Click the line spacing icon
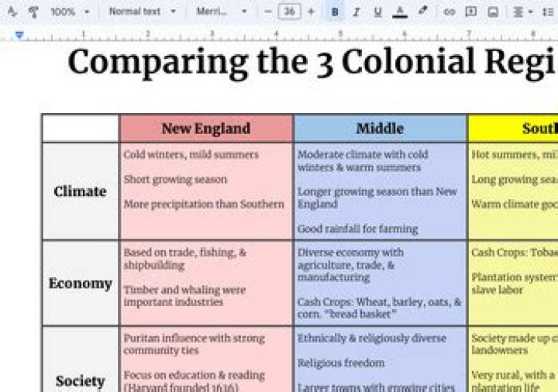The width and height of the screenshot is (558, 392). 548,12
